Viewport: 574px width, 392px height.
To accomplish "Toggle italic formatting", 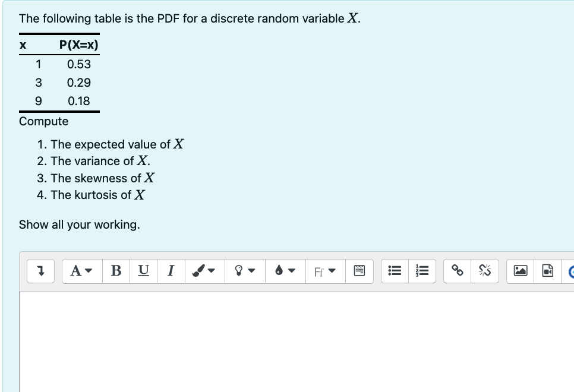I will (x=171, y=271).
